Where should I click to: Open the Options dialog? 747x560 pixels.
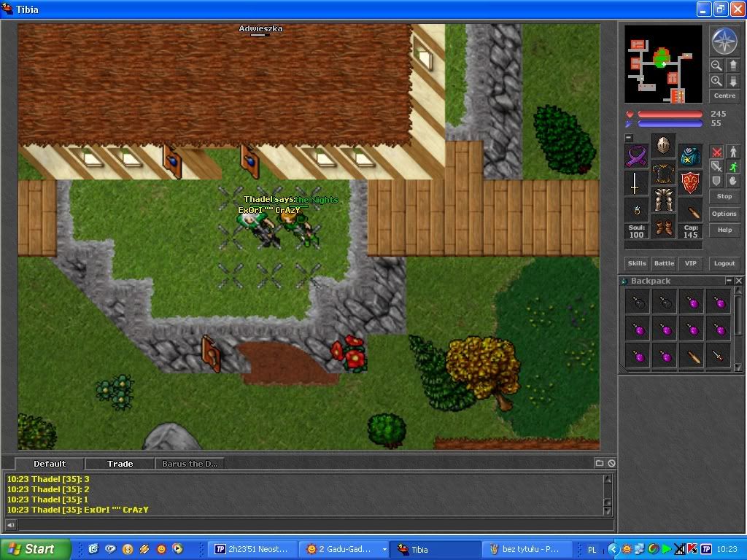724,214
